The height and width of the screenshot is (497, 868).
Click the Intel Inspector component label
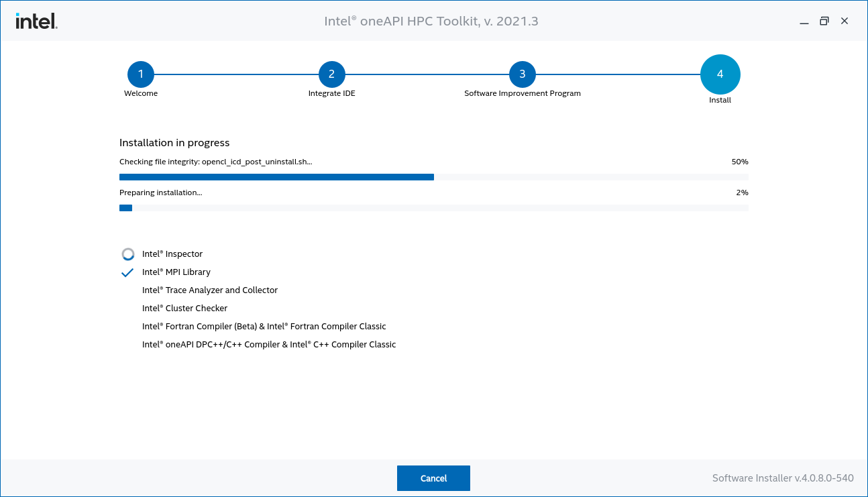[x=172, y=254]
